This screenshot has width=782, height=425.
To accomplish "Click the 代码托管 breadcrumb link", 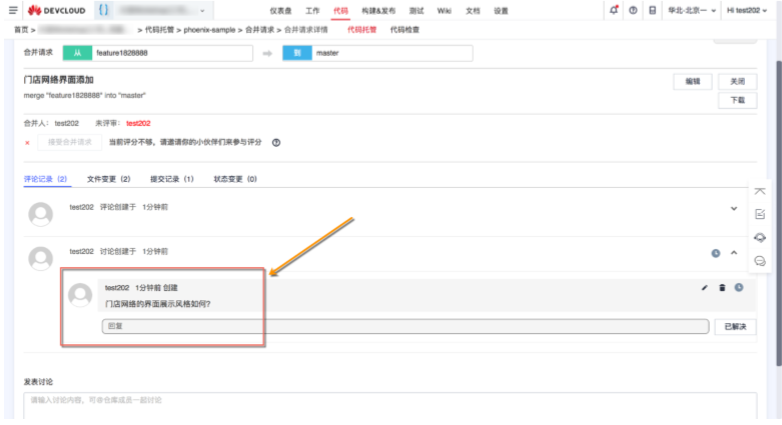I will [160, 30].
